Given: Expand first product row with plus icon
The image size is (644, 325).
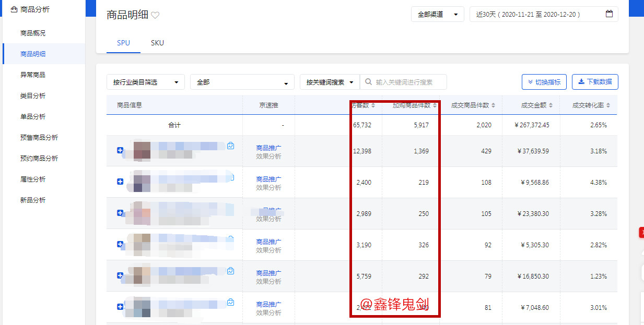Looking at the screenshot, I should (120, 150).
